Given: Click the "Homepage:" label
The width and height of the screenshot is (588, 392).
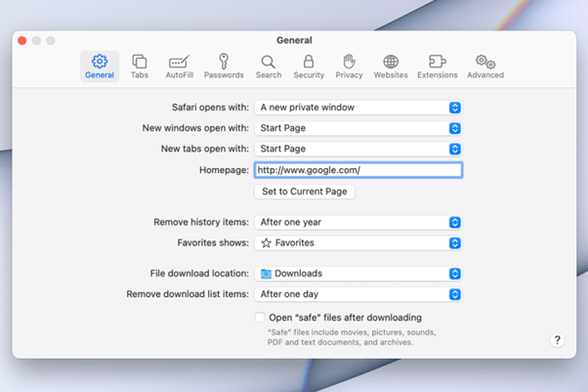Looking at the screenshot, I should 224,170.
